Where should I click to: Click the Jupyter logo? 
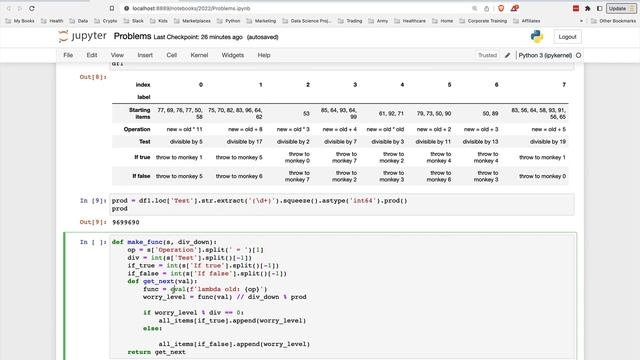[x=82, y=36]
